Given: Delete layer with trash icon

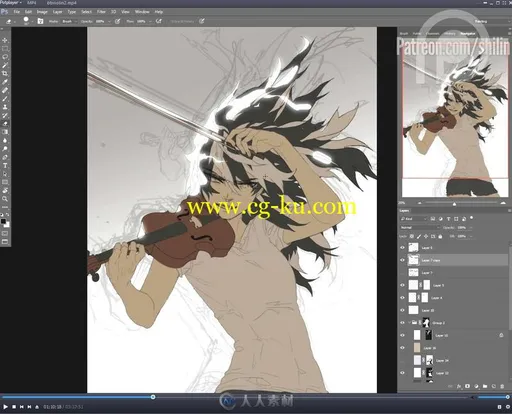Looking at the screenshot, I should (502, 386).
